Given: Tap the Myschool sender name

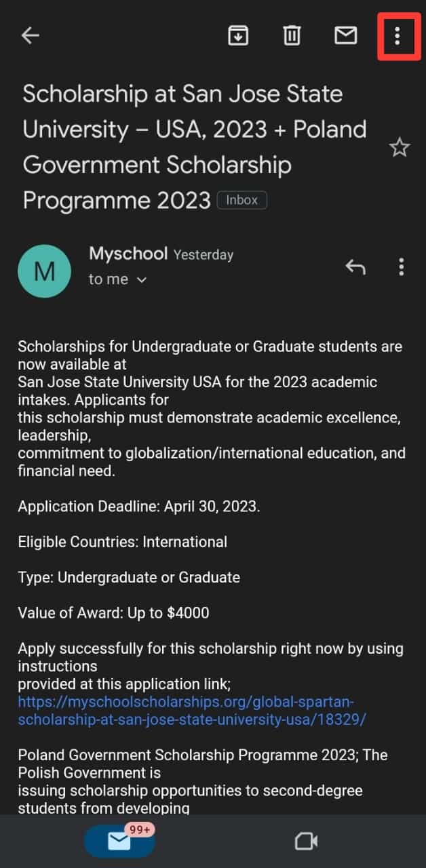Looking at the screenshot, I should click(x=128, y=254).
